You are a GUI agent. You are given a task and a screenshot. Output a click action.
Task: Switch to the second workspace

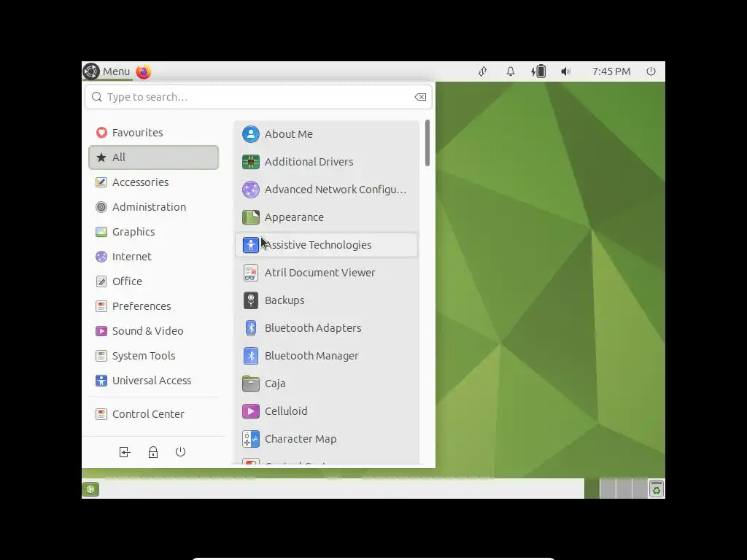[608, 489]
